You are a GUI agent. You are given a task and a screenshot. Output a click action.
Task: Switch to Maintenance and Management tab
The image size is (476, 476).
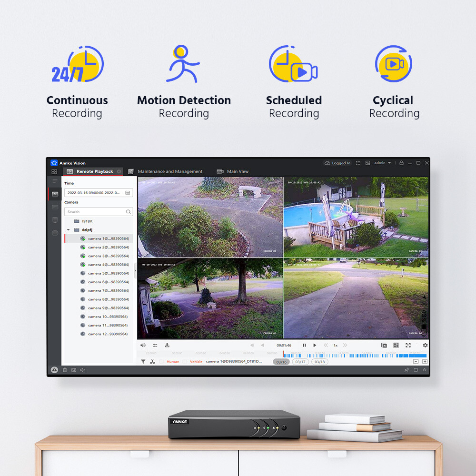[170, 171]
